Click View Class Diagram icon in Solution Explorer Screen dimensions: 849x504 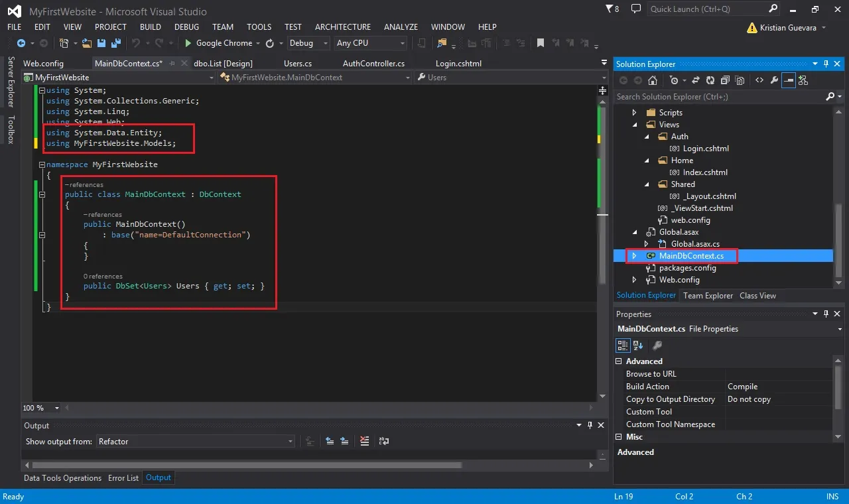click(803, 81)
